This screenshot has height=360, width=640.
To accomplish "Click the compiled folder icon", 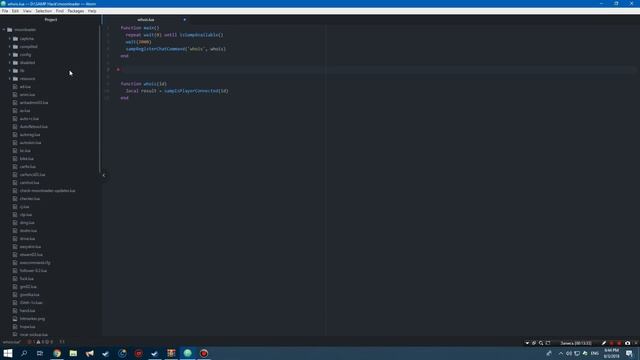I will (16, 47).
